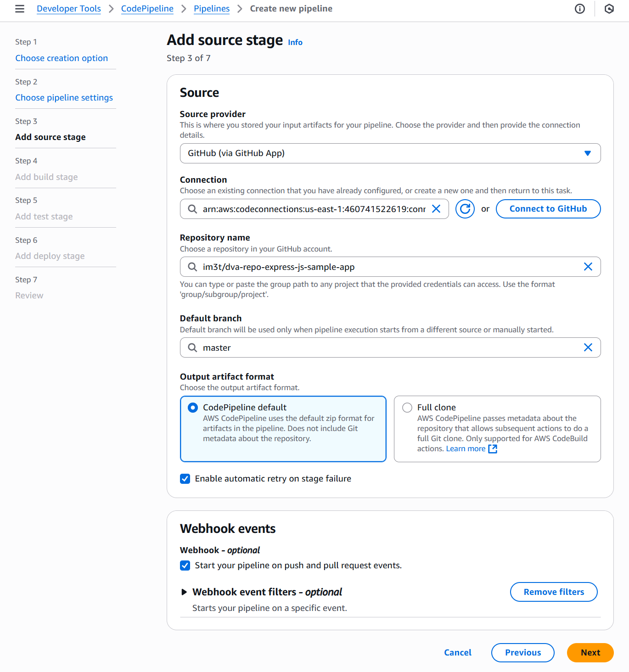
Task: Clear the default branch field
Action: coord(588,347)
